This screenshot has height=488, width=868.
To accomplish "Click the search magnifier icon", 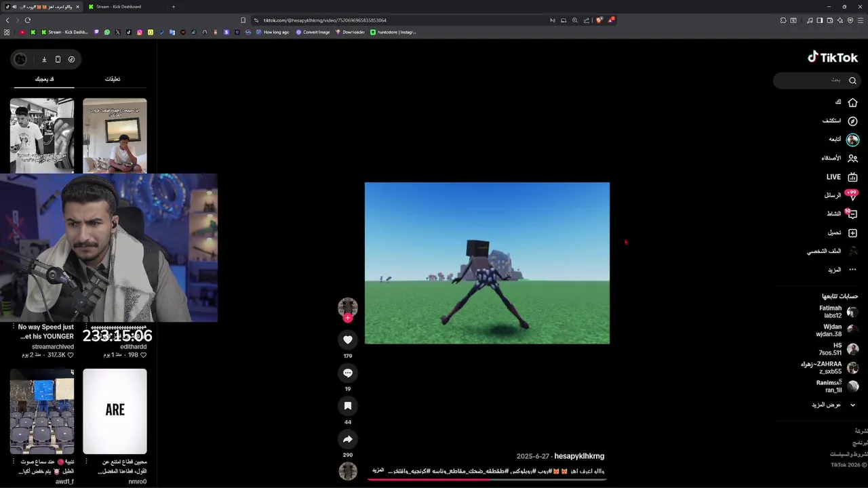I will [x=852, y=81].
